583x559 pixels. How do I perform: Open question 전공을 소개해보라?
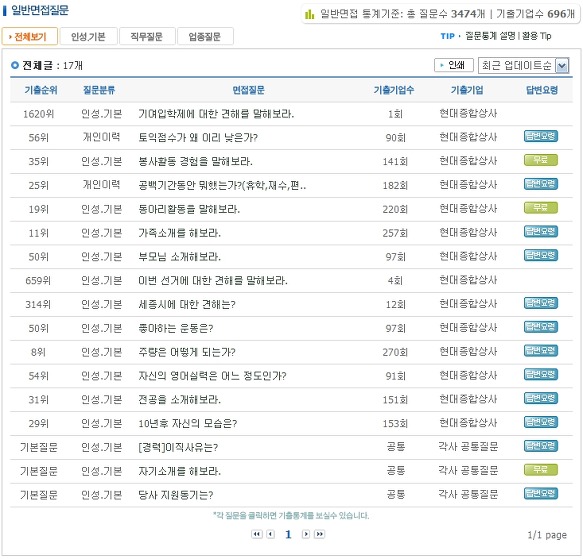[x=179, y=400]
